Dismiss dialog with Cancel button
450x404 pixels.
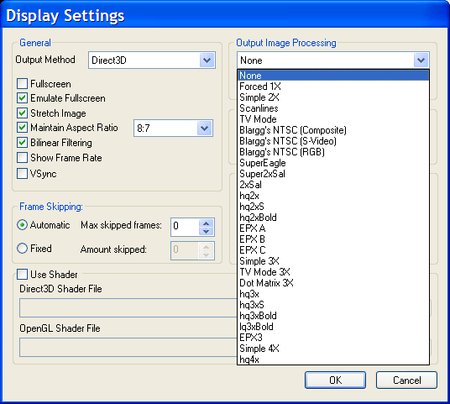407,380
